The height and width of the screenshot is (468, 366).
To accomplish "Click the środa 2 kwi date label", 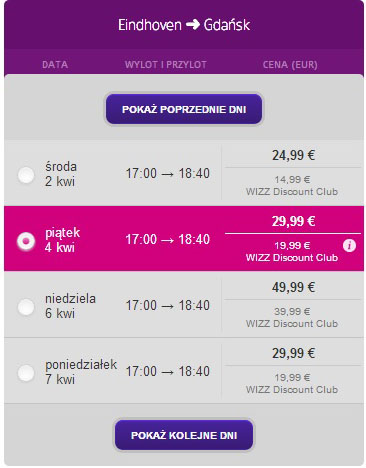I will point(61,174).
